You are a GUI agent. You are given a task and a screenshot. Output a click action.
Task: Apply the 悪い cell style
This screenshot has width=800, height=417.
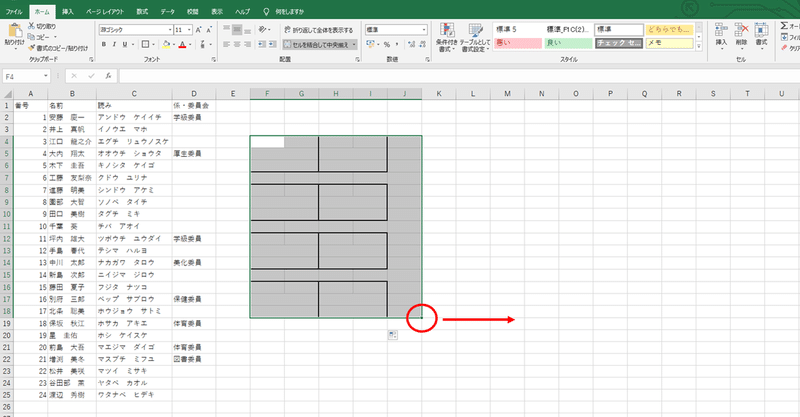point(517,43)
